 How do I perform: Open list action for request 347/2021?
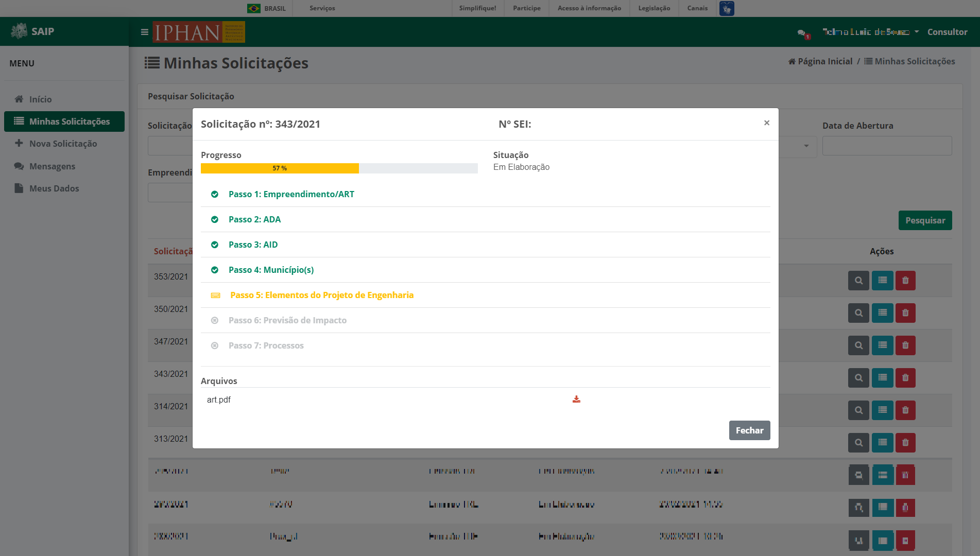(x=882, y=345)
